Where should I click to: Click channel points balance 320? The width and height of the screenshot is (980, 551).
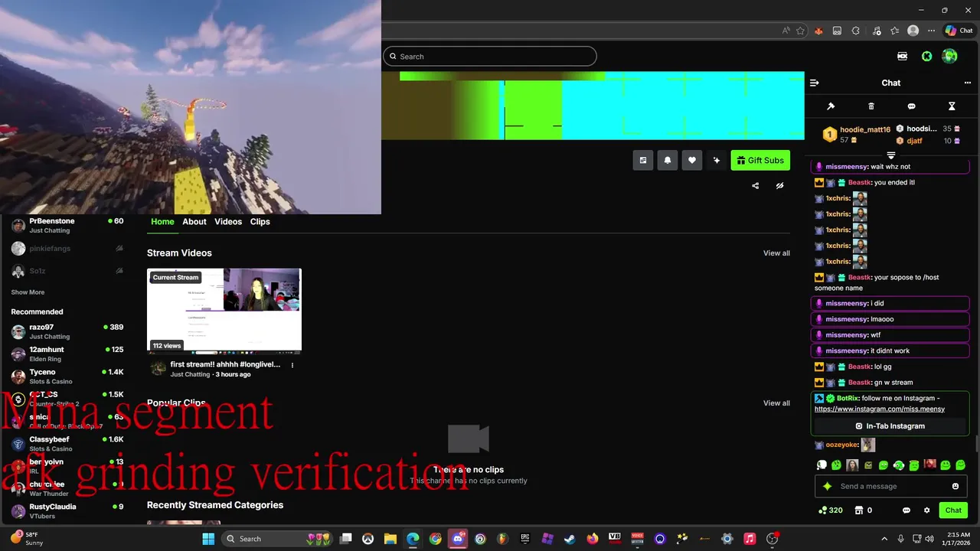(831, 510)
